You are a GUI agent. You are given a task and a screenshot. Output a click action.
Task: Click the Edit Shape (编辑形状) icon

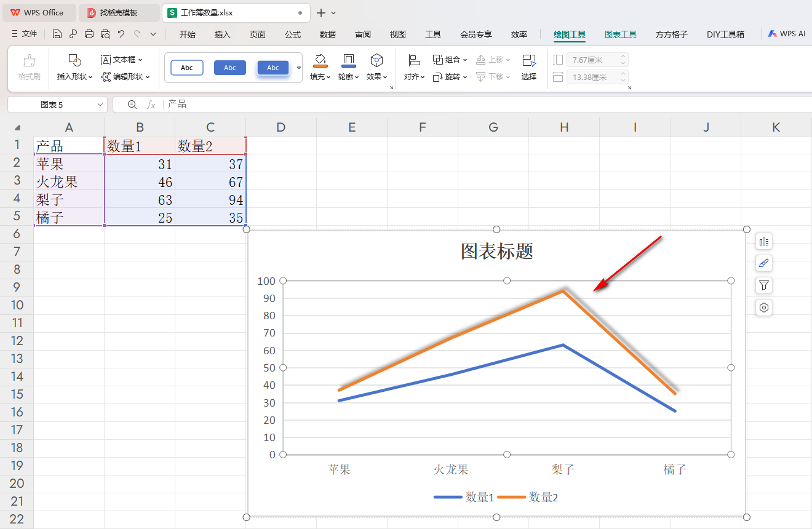(x=106, y=77)
